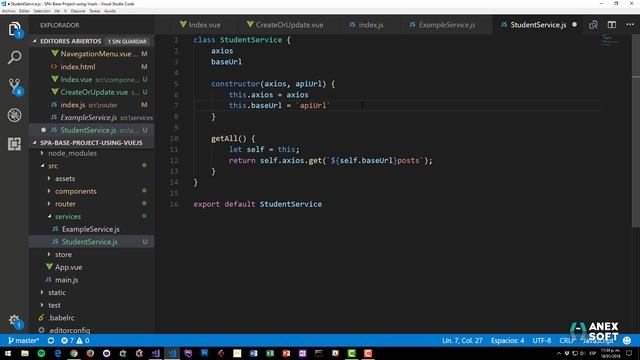The height and width of the screenshot is (360, 640).
Task: Open Edge browser from taskbar
Action: tap(58, 353)
